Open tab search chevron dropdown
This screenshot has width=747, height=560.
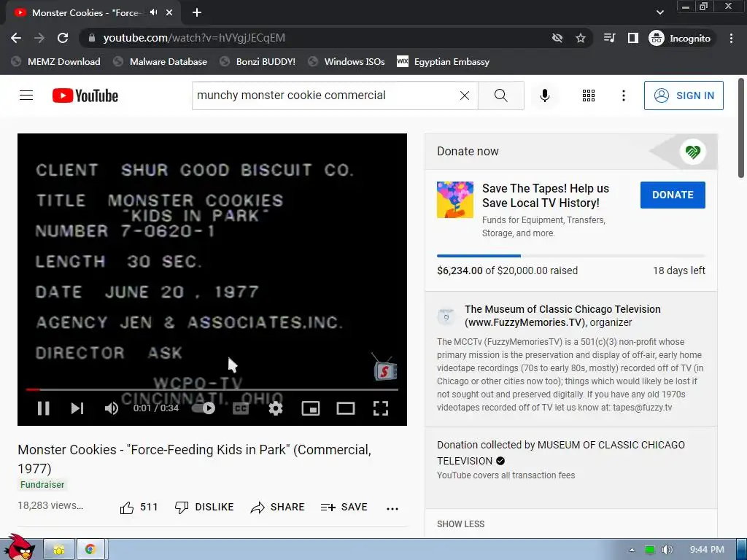(x=659, y=12)
